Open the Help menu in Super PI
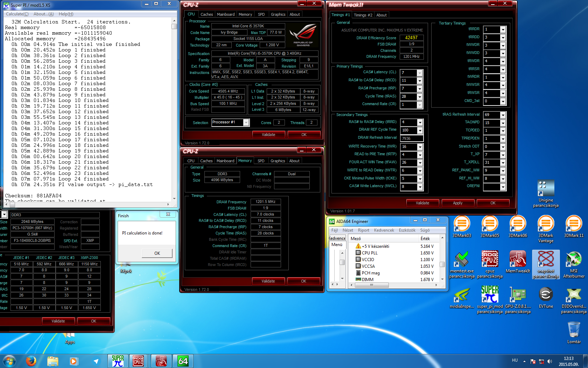Screen dimensions: 588x368 coord(66,14)
